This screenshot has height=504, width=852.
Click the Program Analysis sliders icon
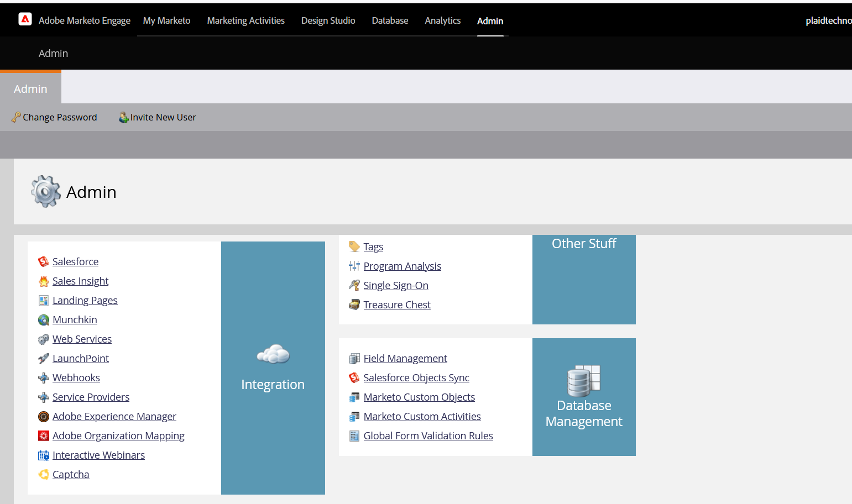[x=354, y=266]
